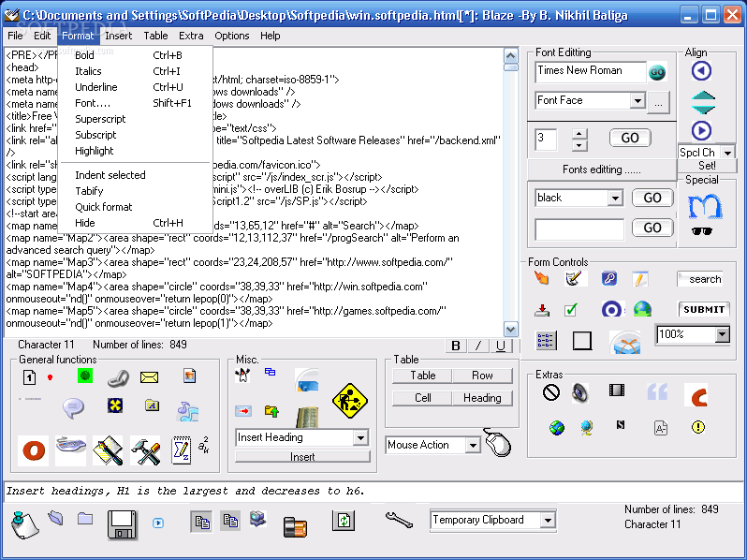Open the Insert menu
747x560 pixels.
coord(118,36)
